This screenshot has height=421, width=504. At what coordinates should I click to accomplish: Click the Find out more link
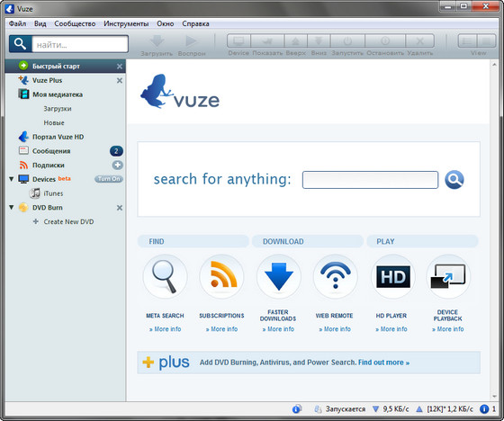click(383, 363)
